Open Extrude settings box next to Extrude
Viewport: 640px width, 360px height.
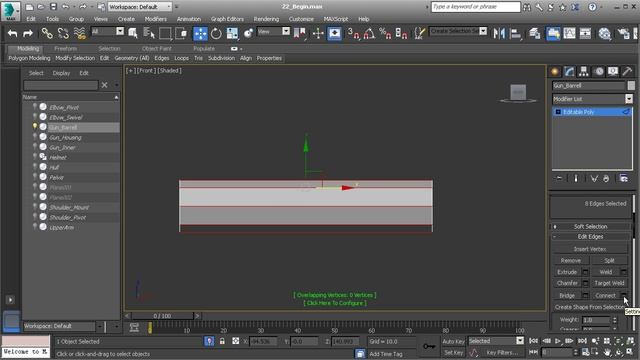point(585,272)
